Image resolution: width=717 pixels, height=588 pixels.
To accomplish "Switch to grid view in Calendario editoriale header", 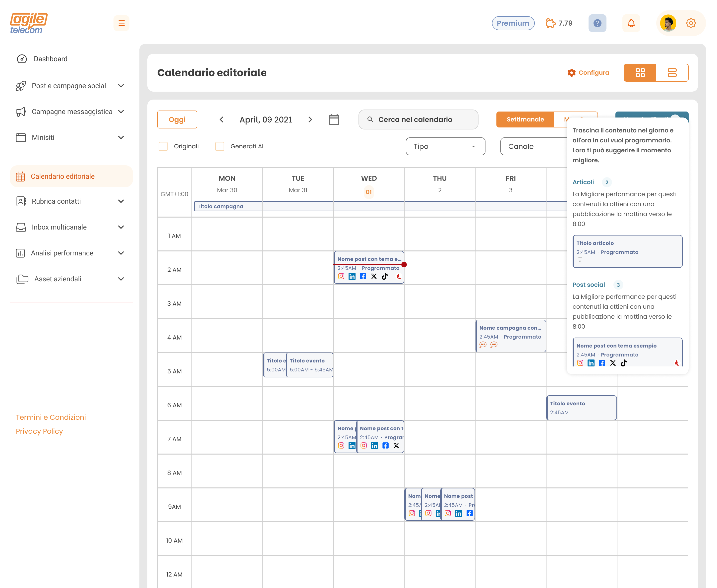I will click(640, 72).
